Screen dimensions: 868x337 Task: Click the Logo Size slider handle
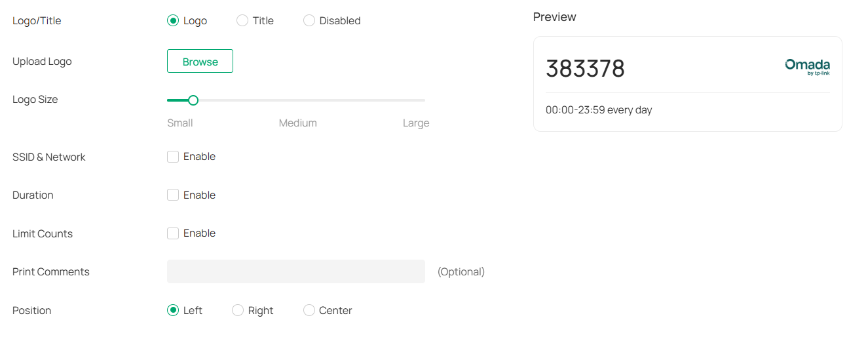pos(193,100)
